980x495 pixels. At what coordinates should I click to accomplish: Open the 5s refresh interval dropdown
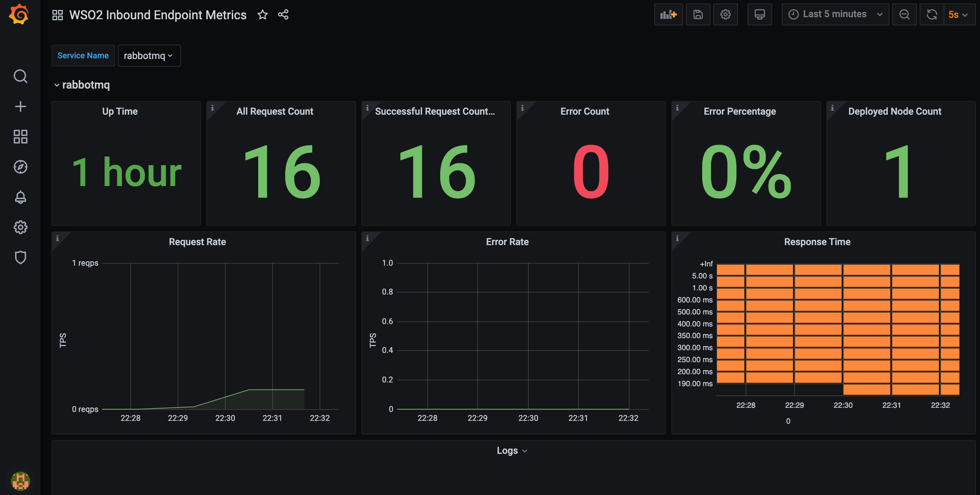pyautogui.click(x=959, y=14)
